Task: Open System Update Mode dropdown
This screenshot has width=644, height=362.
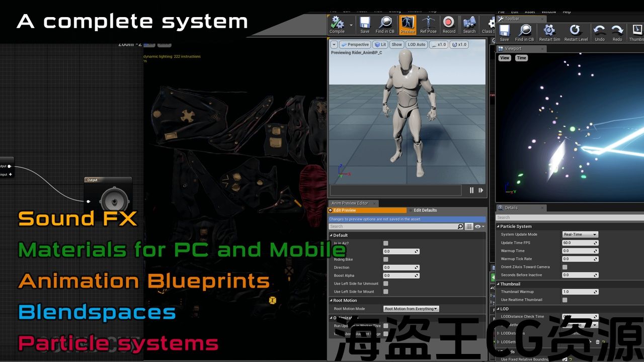Action: (580, 234)
